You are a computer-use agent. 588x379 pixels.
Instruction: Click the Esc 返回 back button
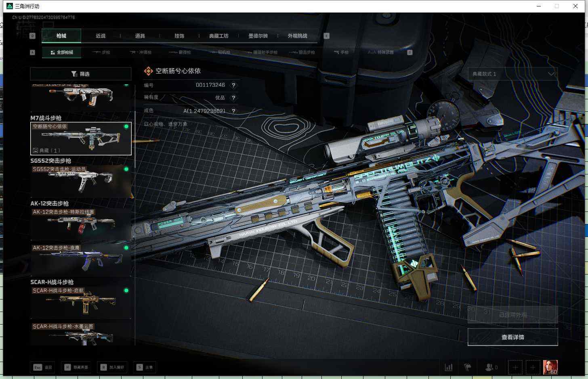pos(43,367)
